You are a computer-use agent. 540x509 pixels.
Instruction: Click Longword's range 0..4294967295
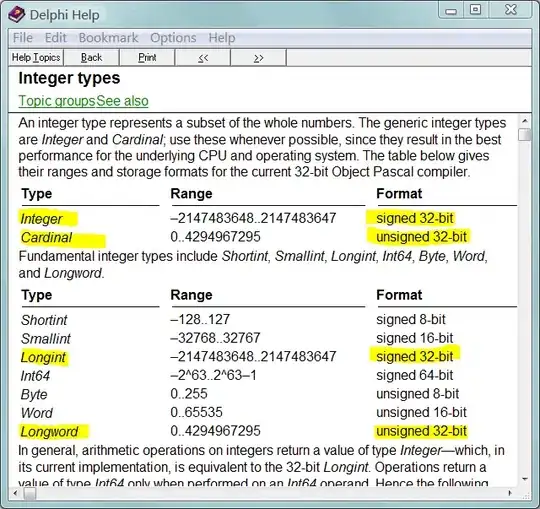(x=215, y=431)
